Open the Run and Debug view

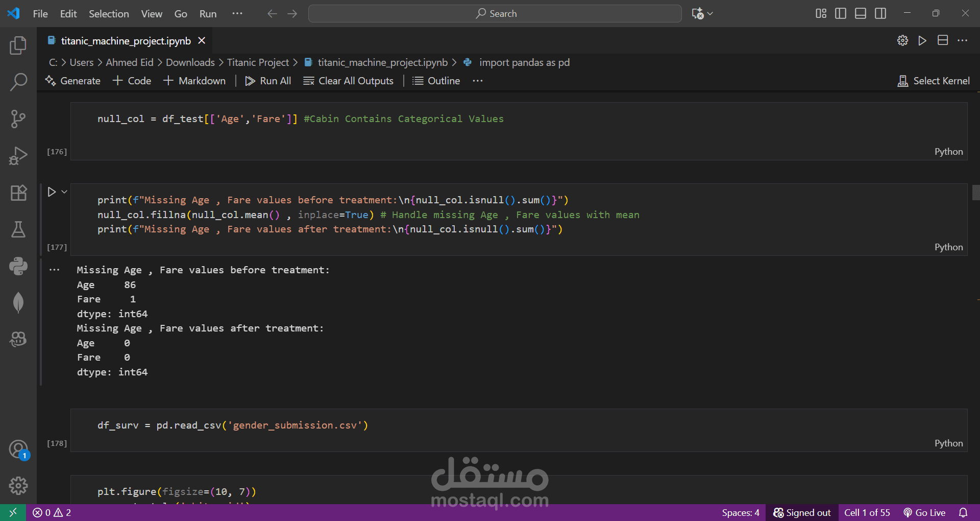coord(18,156)
